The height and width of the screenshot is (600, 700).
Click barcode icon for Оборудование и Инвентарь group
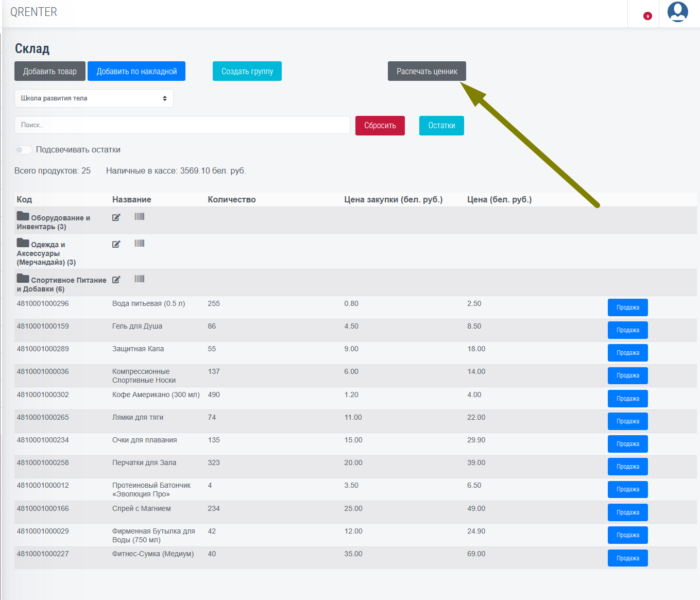[140, 217]
